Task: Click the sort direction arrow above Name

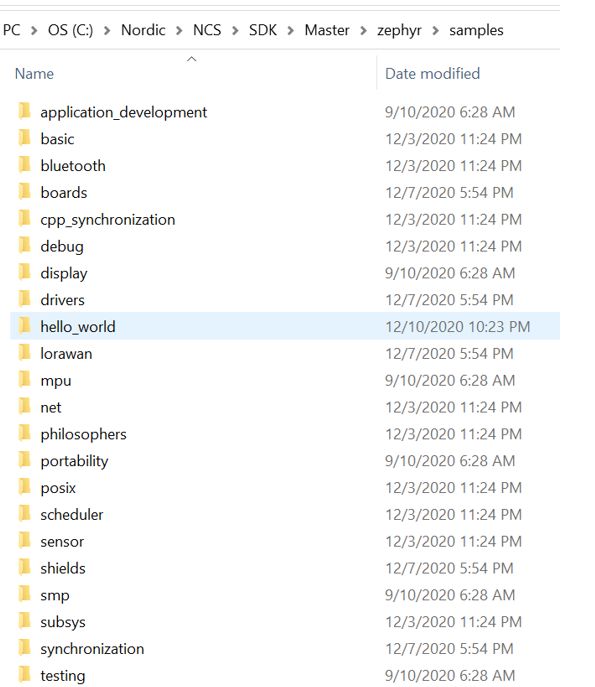Action: [x=191, y=59]
